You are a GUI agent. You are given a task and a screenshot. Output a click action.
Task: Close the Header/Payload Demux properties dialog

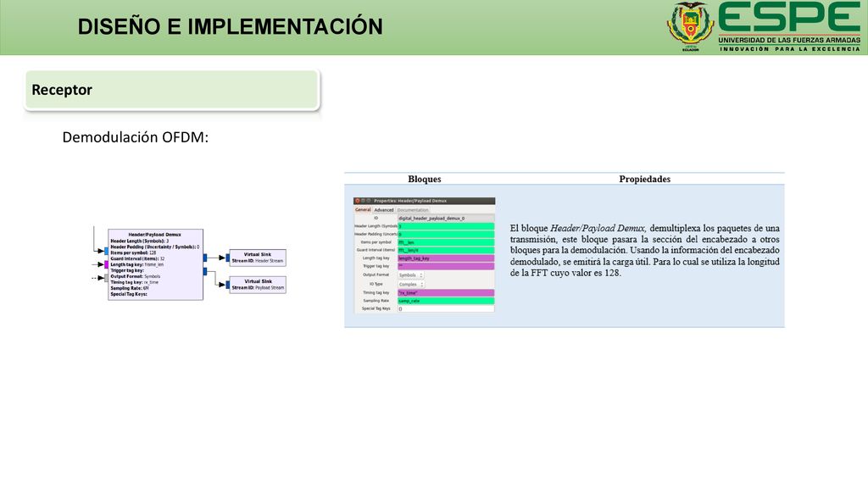pyautogui.click(x=358, y=201)
